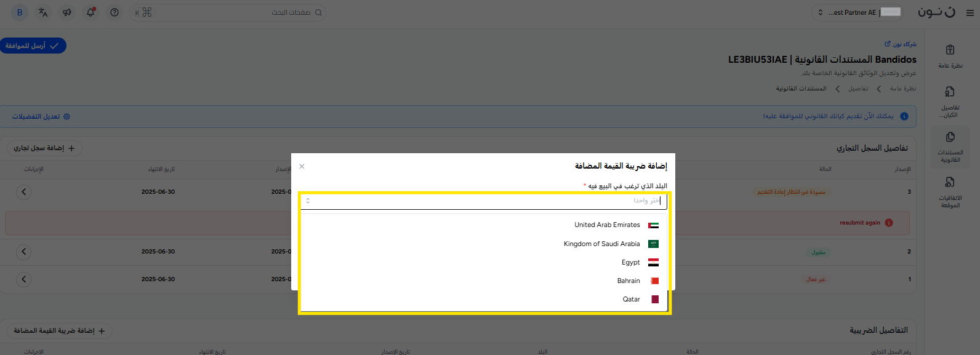Choose Kingdom of Saudi Arabia option
The height and width of the screenshot is (355, 980).
coord(601,244)
